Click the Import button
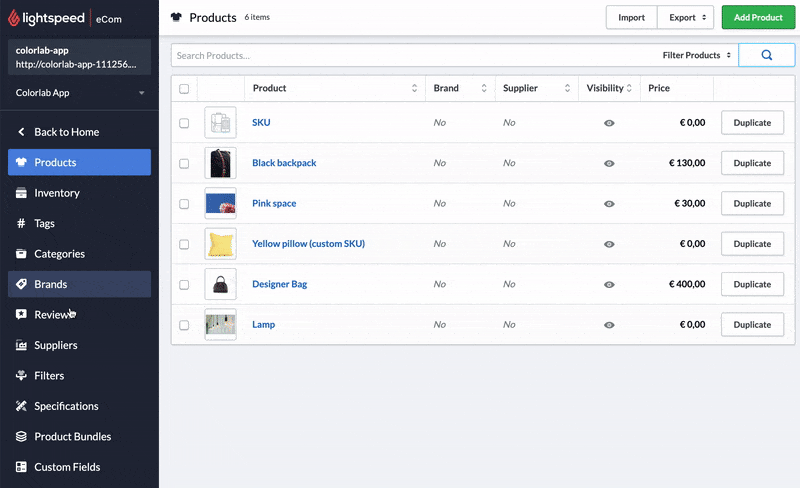 pyautogui.click(x=631, y=17)
